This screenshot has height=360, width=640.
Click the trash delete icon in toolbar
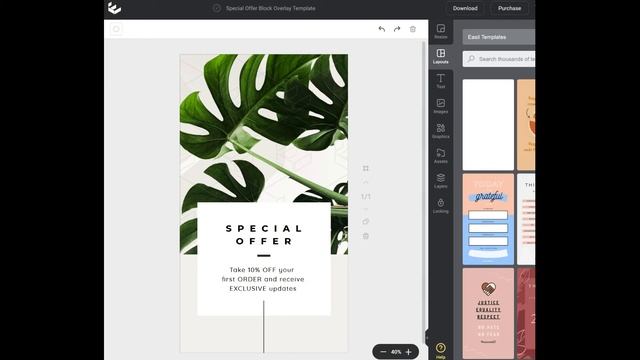pyautogui.click(x=413, y=29)
